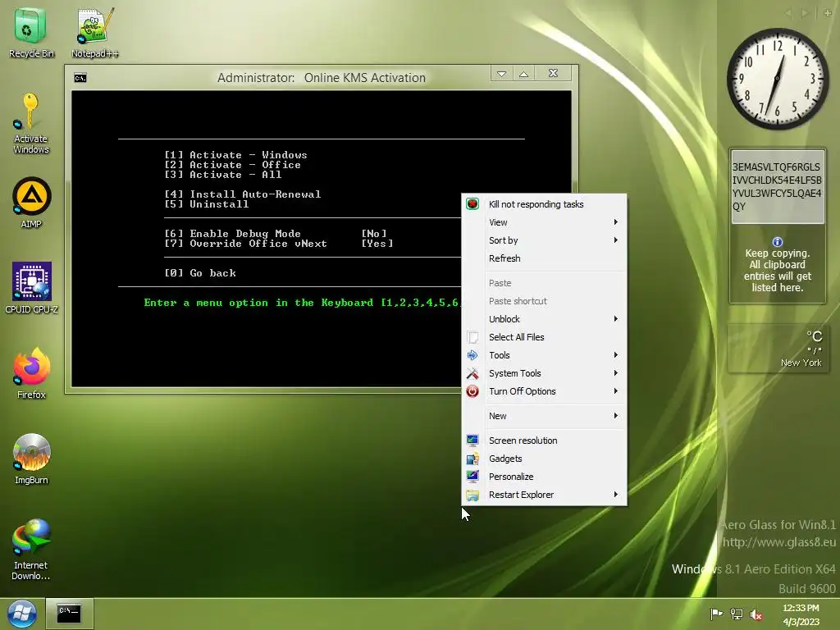
Task: Click the clipboard entry text in gadget
Action: pos(777,186)
